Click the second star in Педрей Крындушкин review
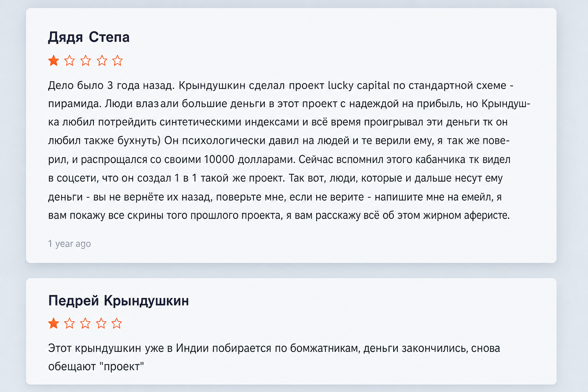 pos(70,323)
